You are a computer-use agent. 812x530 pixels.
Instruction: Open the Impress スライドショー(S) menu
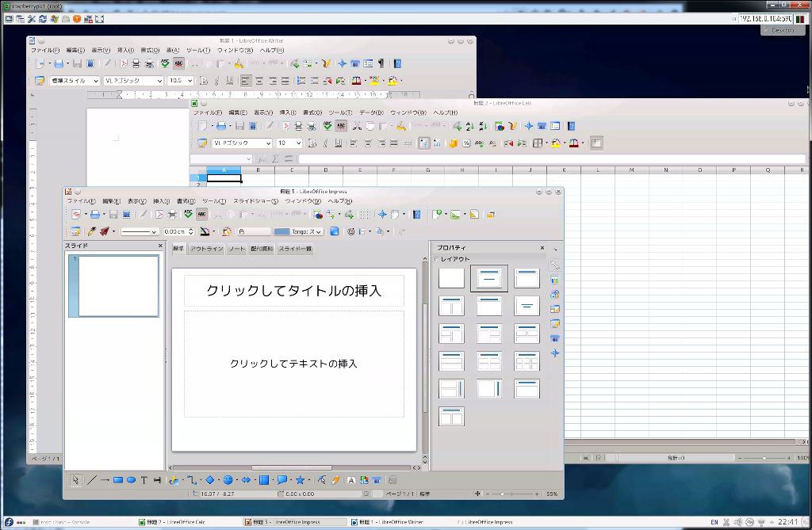(x=255, y=201)
